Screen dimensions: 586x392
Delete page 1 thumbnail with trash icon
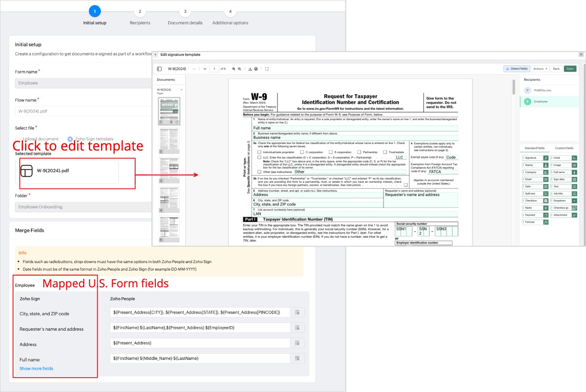pos(171,122)
